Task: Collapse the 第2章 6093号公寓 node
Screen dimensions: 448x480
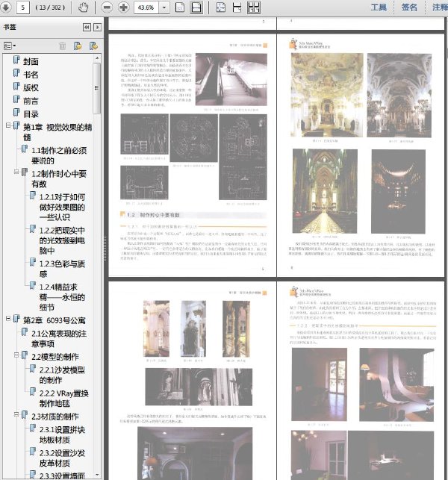Action: coord(8,318)
